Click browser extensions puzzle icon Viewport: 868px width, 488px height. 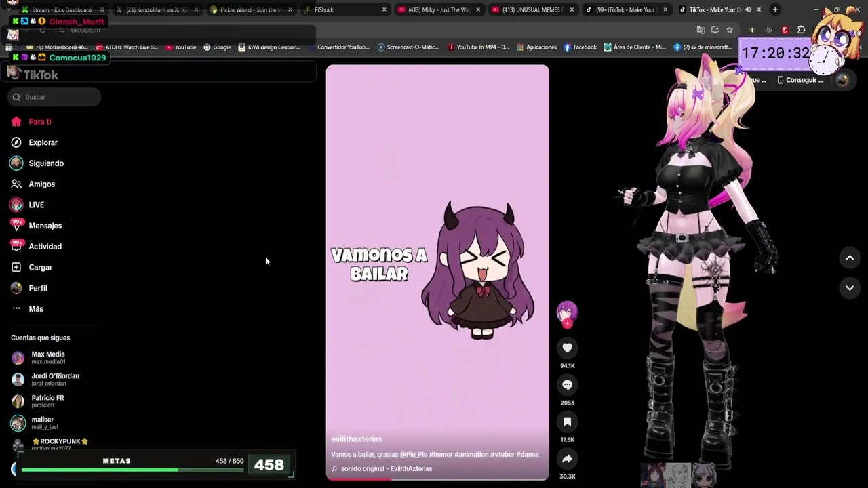(802, 30)
